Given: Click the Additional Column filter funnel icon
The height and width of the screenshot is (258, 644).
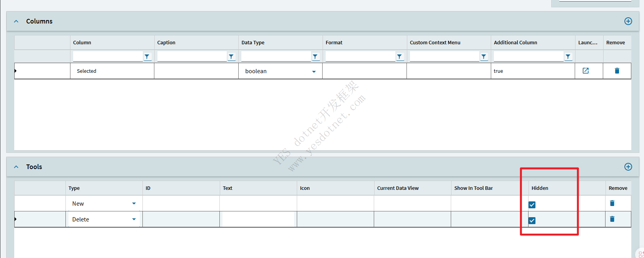Looking at the screenshot, I should 568,57.
